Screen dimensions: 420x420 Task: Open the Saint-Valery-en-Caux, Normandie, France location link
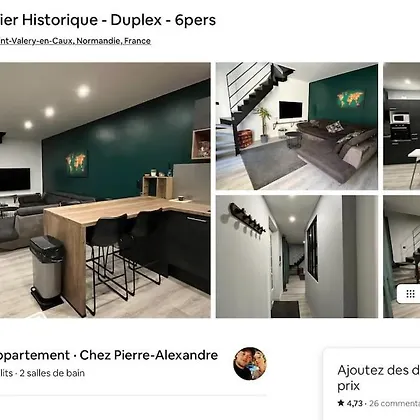[75, 41]
